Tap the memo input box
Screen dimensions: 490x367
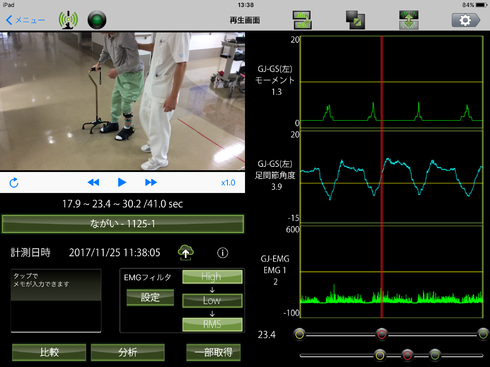56,301
